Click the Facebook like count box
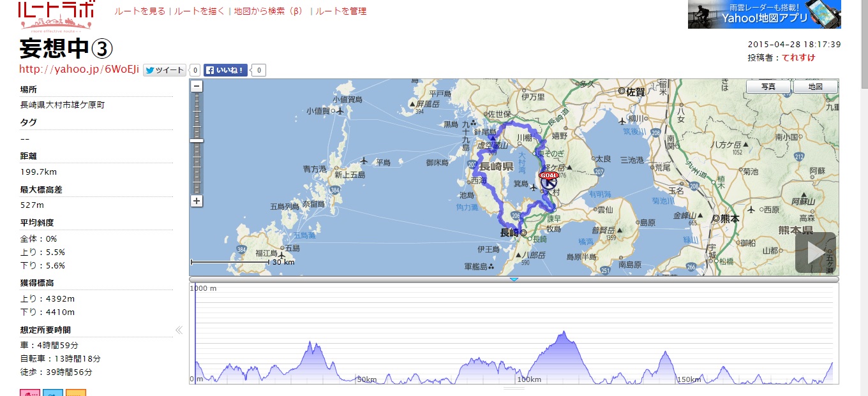 click(x=260, y=70)
